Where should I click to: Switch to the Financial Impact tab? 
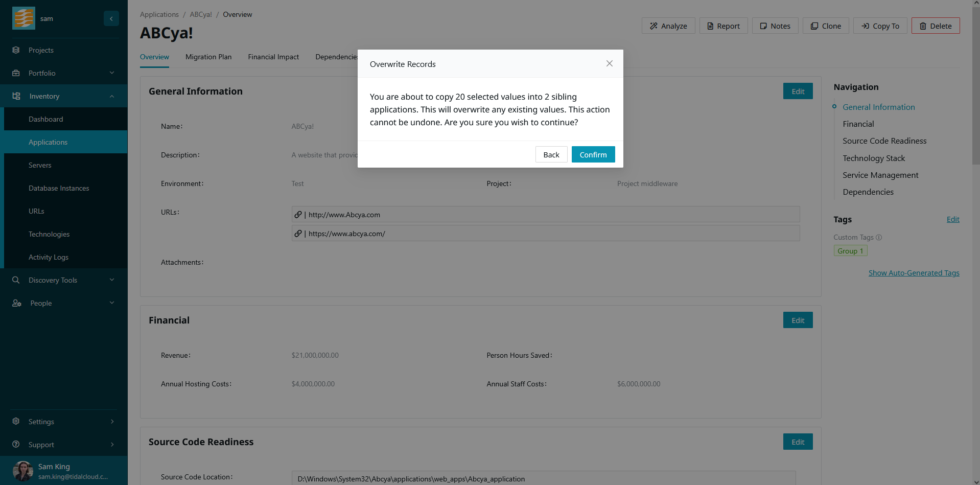[x=273, y=57]
